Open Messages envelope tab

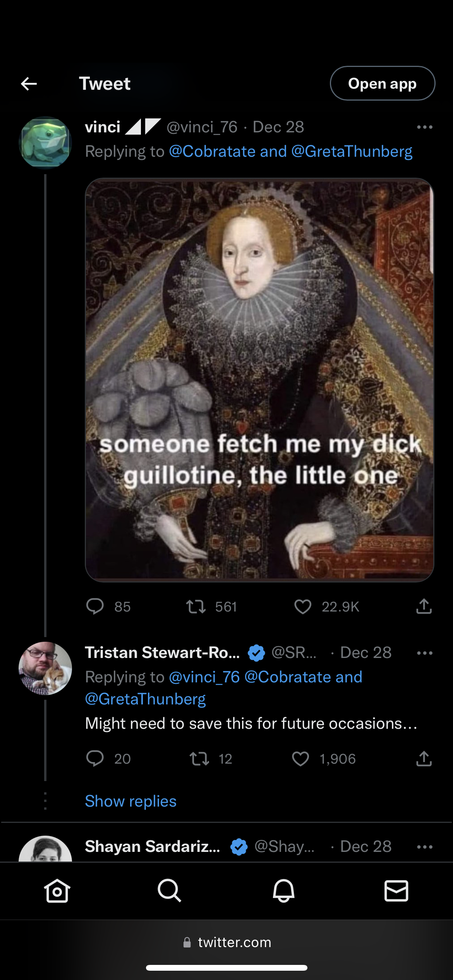click(396, 891)
